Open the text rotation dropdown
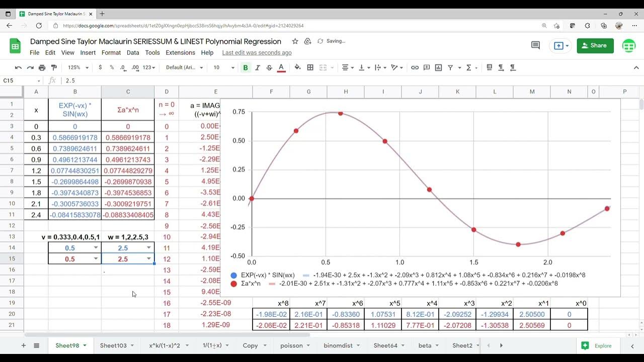The height and width of the screenshot is (362, 644). [x=397, y=67]
